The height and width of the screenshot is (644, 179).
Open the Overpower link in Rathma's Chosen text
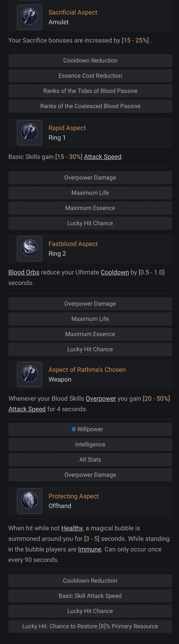click(101, 399)
